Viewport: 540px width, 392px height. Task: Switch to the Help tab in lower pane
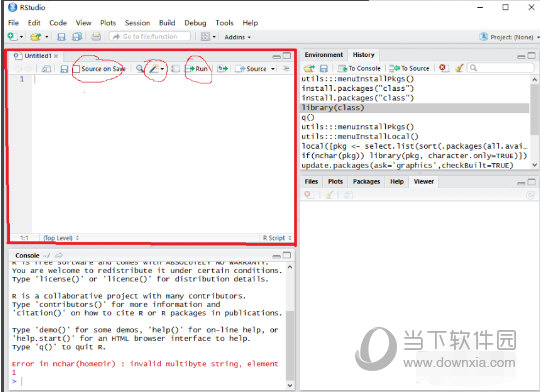coord(397,182)
